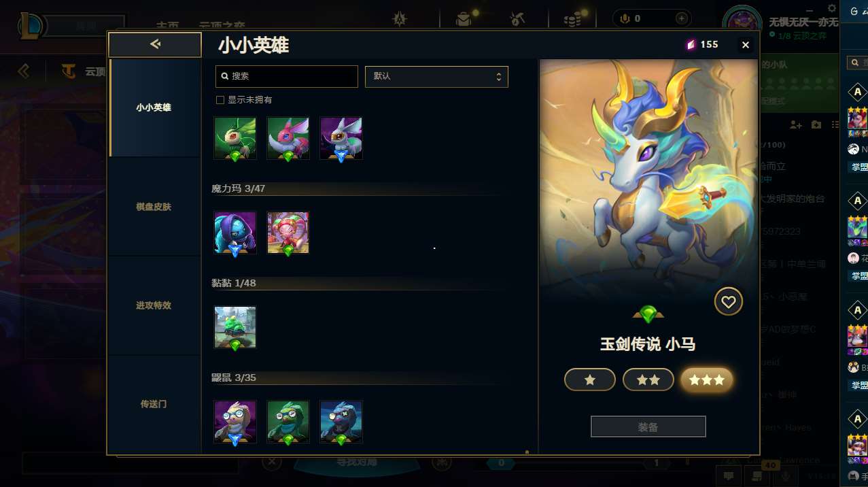Screen dimensions: 868x487
Task: Open settings gear at top right
Action: pyautogui.click(x=832, y=7)
